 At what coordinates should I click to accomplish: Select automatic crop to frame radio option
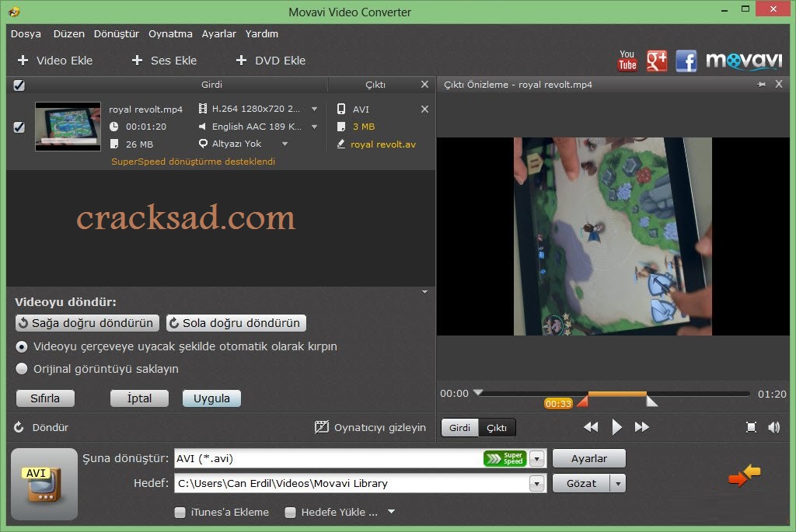22,347
